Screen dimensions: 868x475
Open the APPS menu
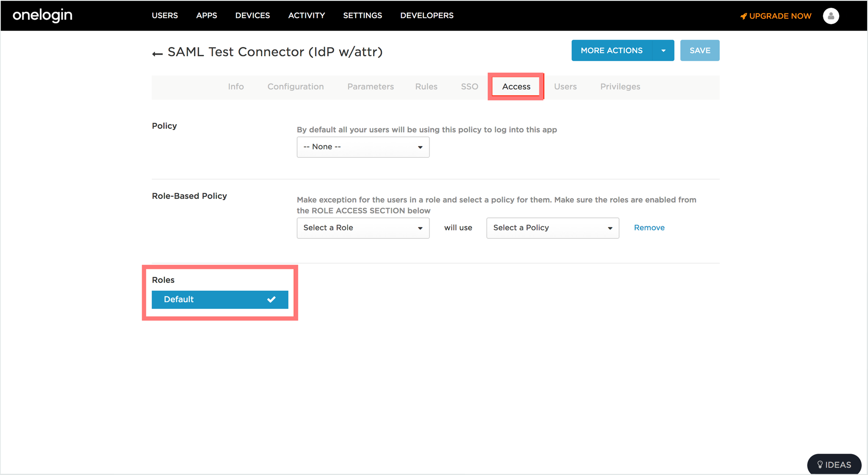(207, 15)
